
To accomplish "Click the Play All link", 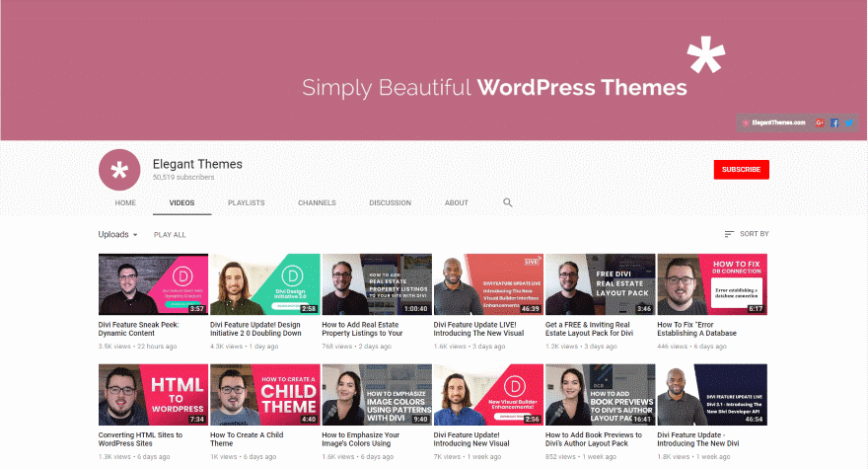I will pos(170,235).
